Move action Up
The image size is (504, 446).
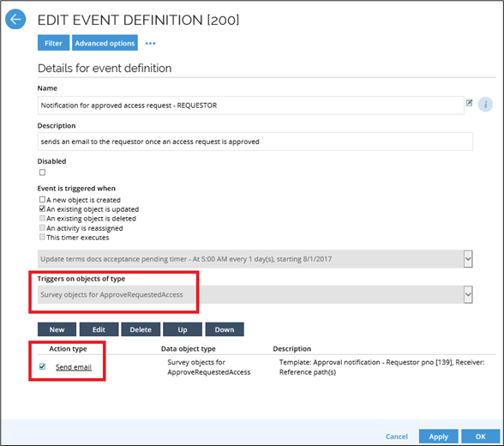point(183,329)
